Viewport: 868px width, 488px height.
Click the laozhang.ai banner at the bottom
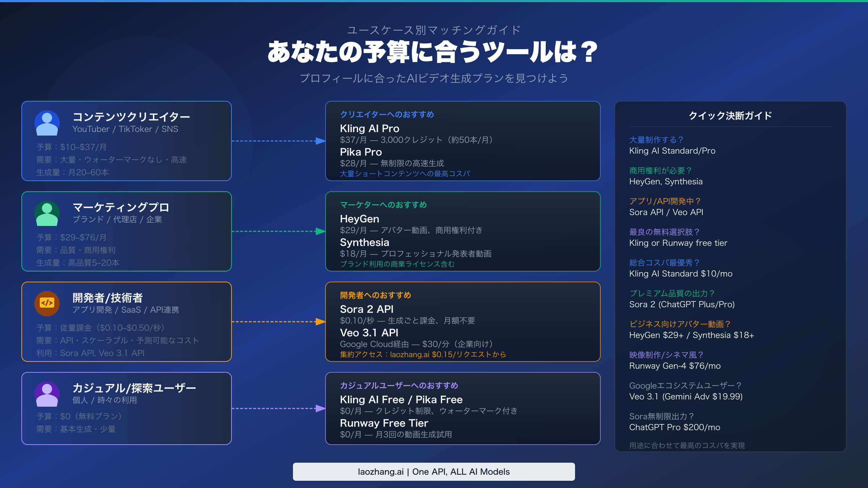pyautogui.click(x=434, y=471)
